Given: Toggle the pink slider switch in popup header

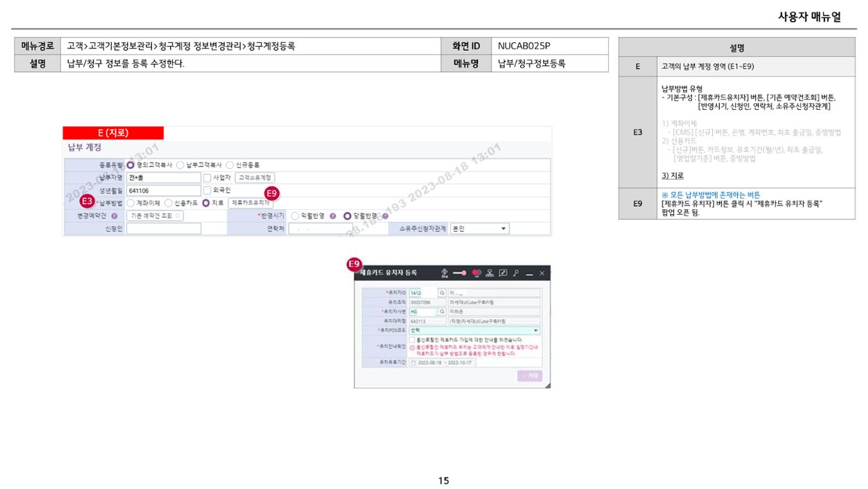Looking at the screenshot, I should click(459, 273).
